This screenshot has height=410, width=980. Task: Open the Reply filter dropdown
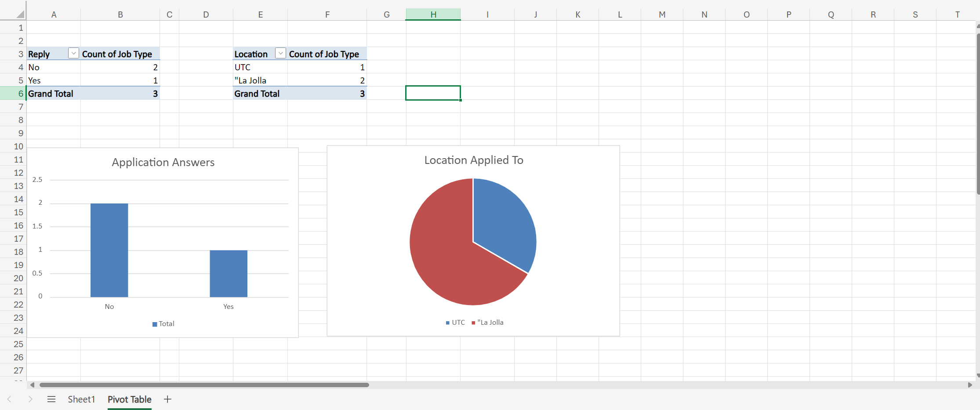coord(73,54)
